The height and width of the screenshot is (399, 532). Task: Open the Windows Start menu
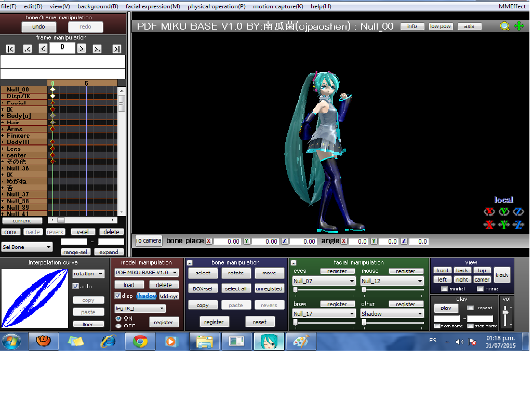pyautogui.click(x=11, y=341)
